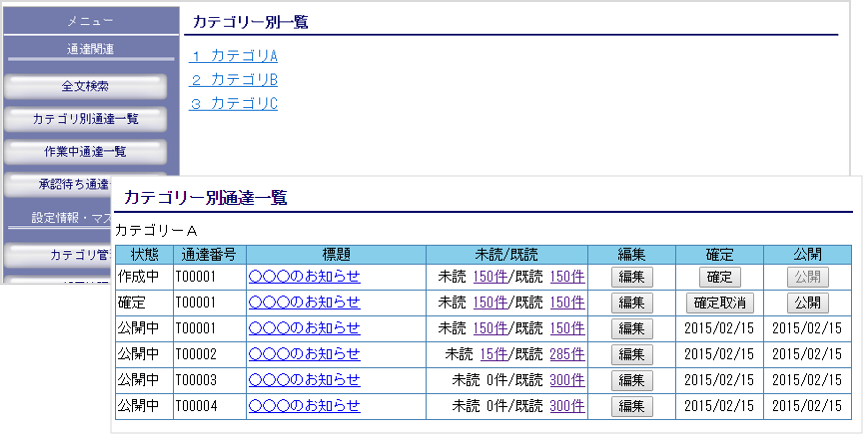Edit notice T00004 using 編集 button

click(631, 406)
